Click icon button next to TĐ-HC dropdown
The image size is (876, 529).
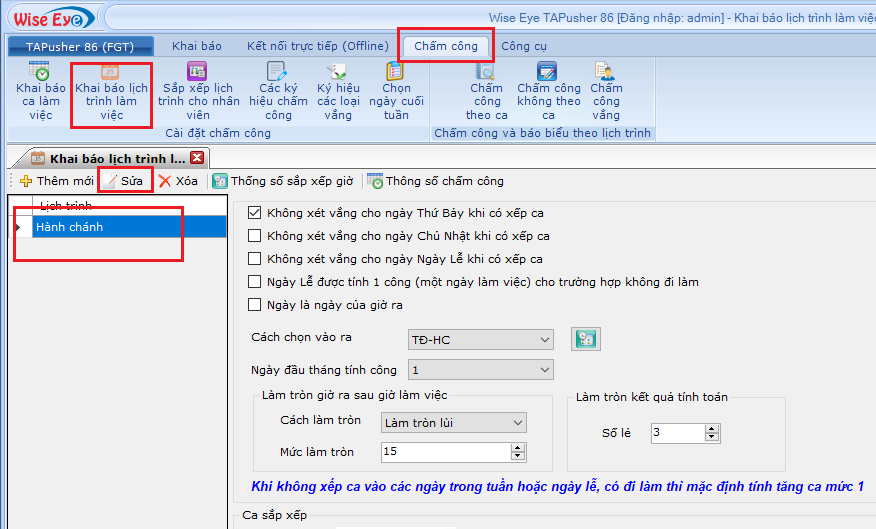coord(585,339)
